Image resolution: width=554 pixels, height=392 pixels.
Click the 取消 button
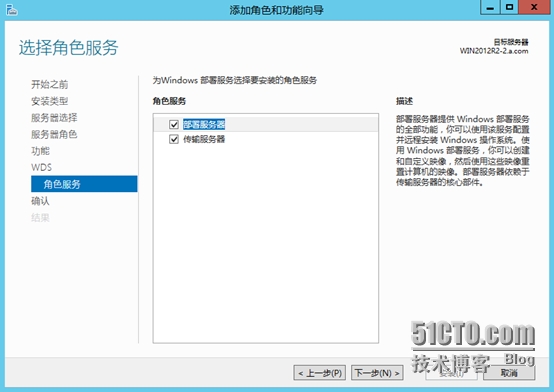(x=509, y=373)
